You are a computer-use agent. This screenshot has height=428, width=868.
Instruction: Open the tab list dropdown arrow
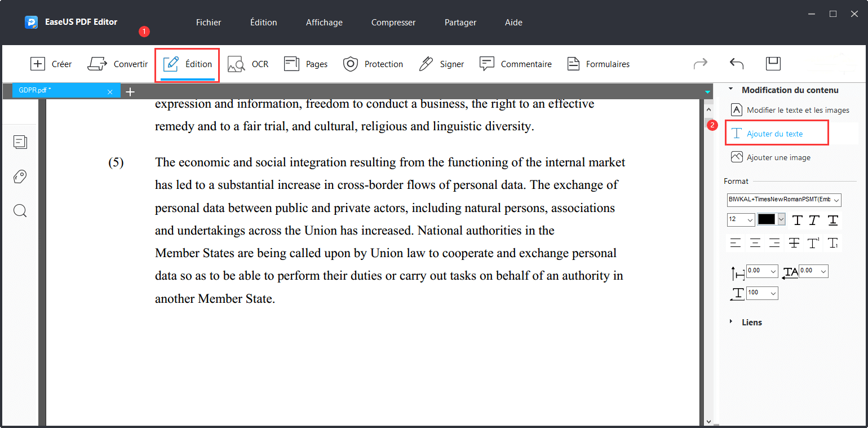[x=707, y=91]
